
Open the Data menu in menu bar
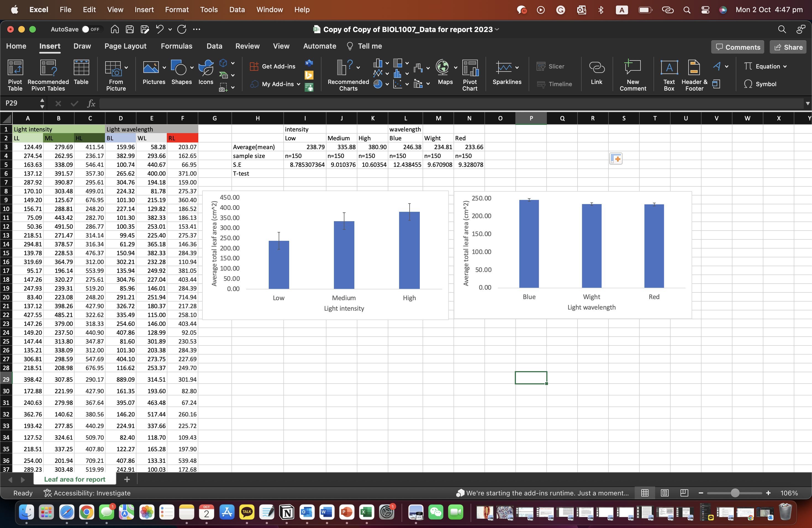(x=237, y=10)
